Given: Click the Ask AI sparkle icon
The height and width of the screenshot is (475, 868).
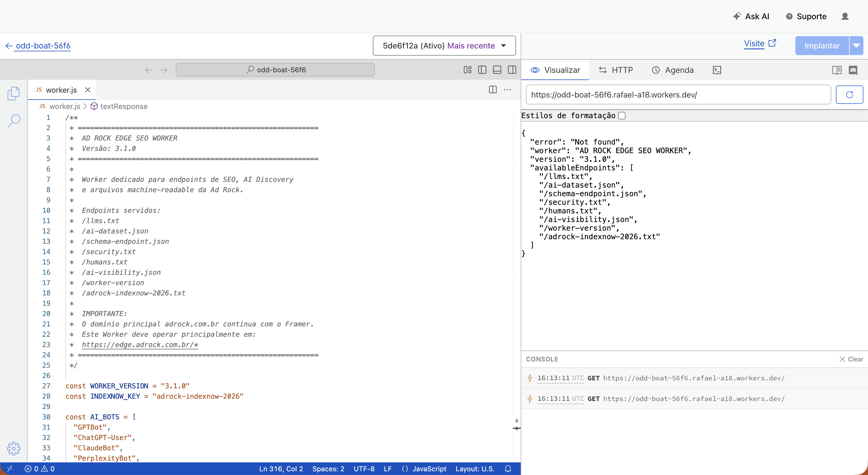Looking at the screenshot, I should click(737, 16).
